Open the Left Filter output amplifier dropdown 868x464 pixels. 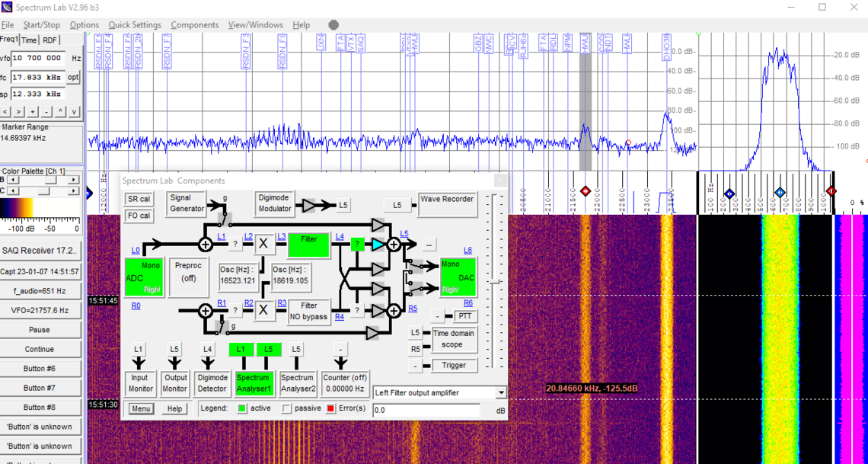coord(501,392)
